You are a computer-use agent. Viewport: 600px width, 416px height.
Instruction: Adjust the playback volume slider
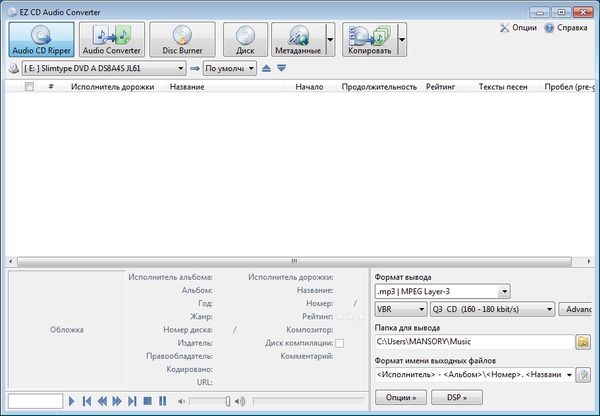coord(228,401)
